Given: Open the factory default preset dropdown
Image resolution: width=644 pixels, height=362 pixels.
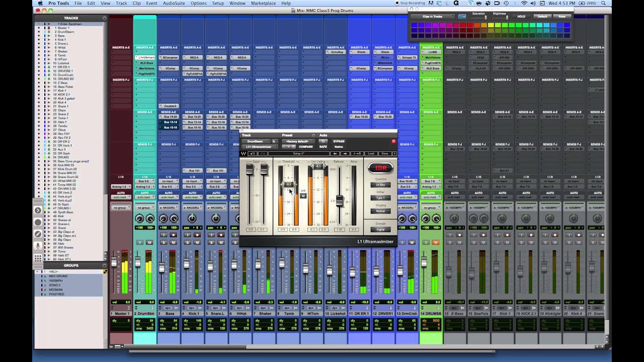Looking at the screenshot, I should (297, 141).
